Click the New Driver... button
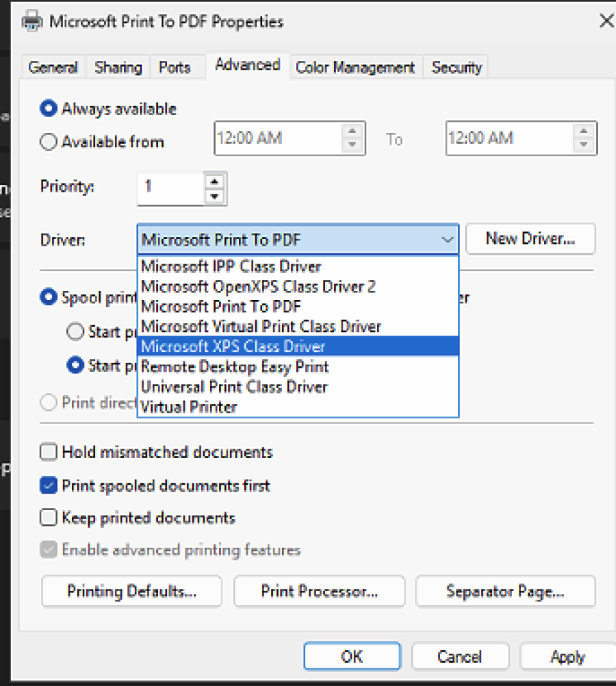Image resolution: width=616 pixels, height=686 pixels. click(x=530, y=239)
